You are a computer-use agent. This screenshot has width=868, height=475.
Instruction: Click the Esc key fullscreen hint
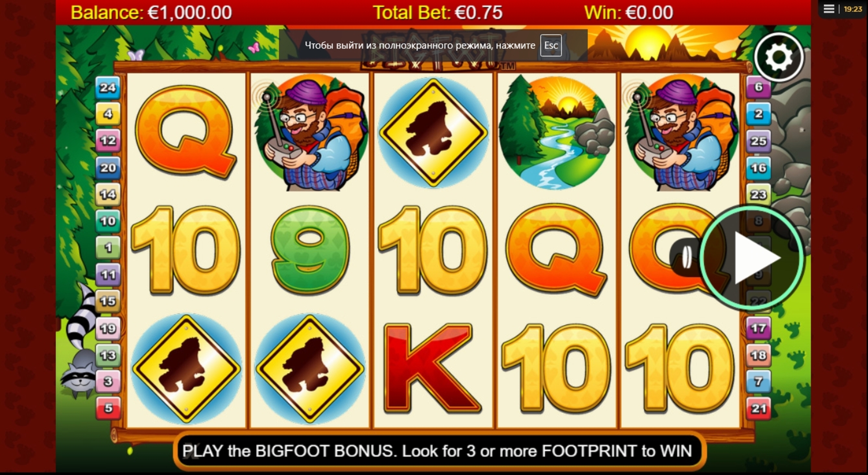tap(551, 45)
